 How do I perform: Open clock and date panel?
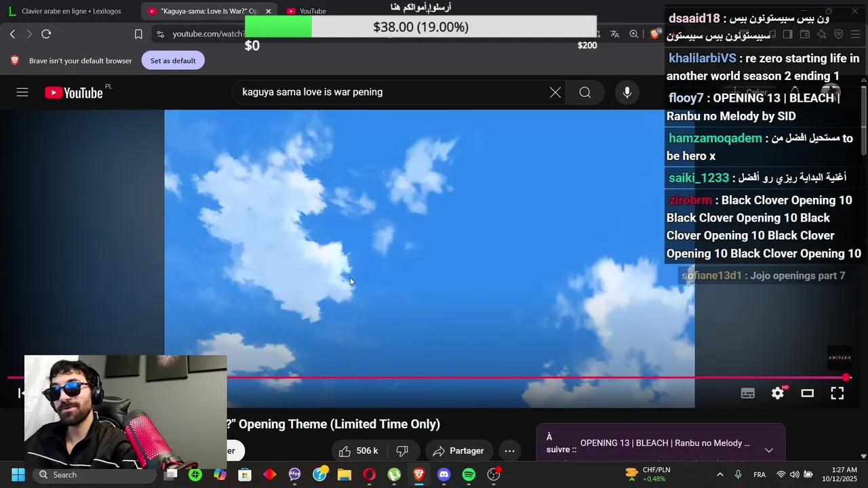click(840, 474)
